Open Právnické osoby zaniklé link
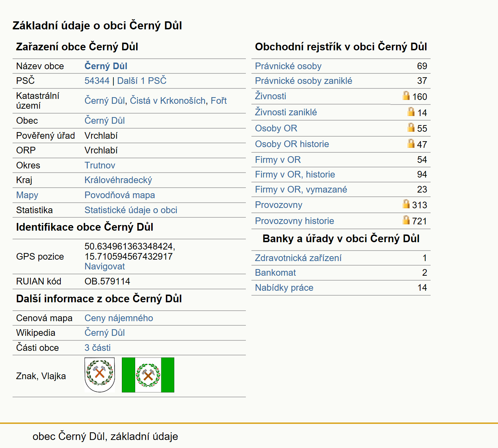The width and height of the screenshot is (498, 448). click(303, 81)
